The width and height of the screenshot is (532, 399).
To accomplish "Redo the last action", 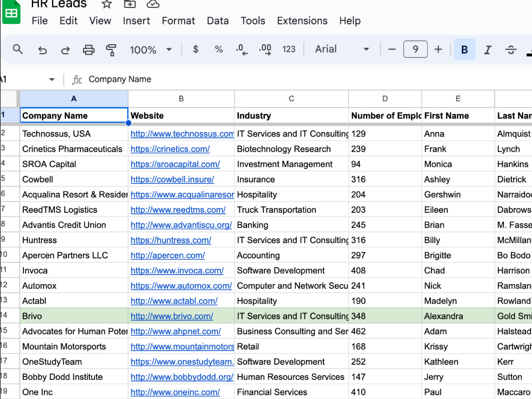I will tap(65, 50).
